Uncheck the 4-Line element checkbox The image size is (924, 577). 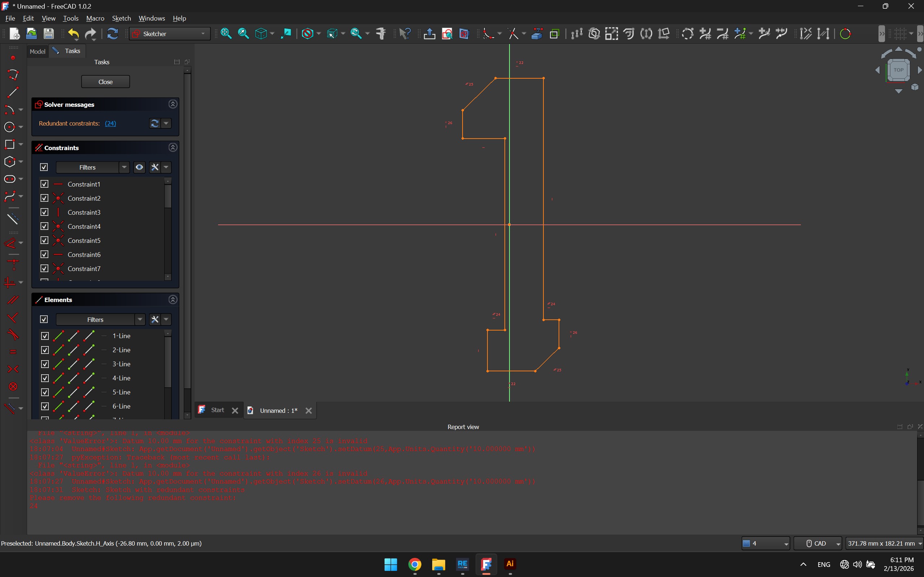pos(45,378)
